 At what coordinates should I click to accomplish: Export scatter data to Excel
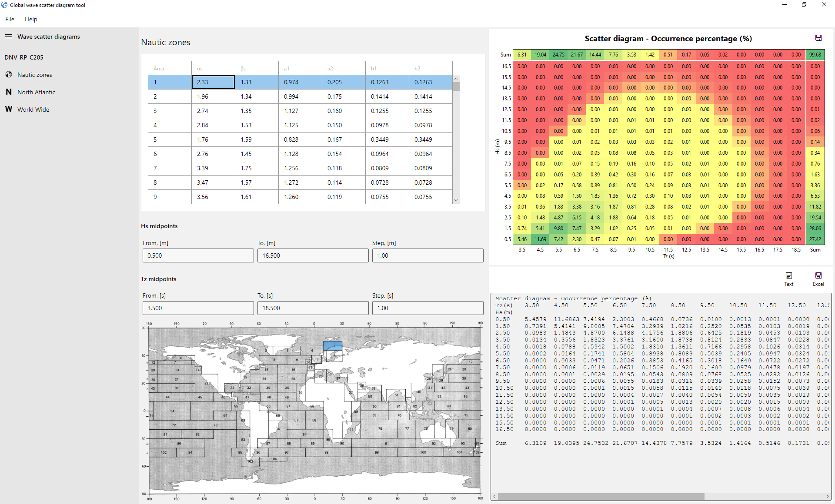point(818,279)
